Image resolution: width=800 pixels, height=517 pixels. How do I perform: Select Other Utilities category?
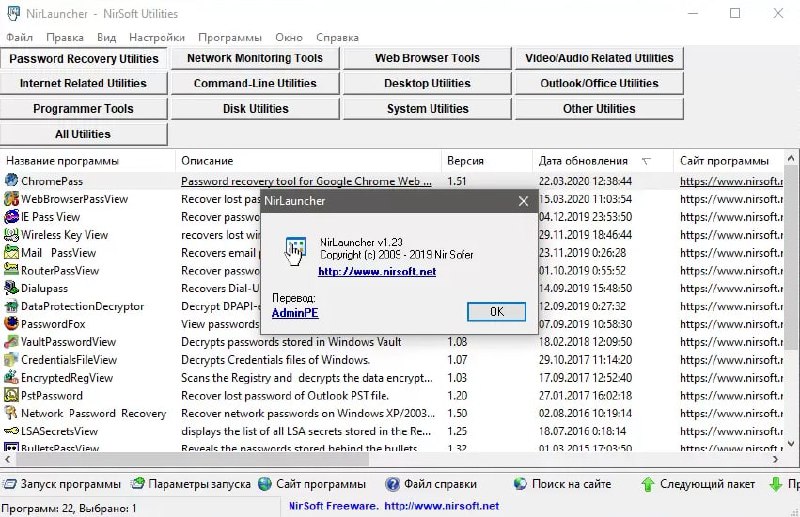[x=599, y=109]
